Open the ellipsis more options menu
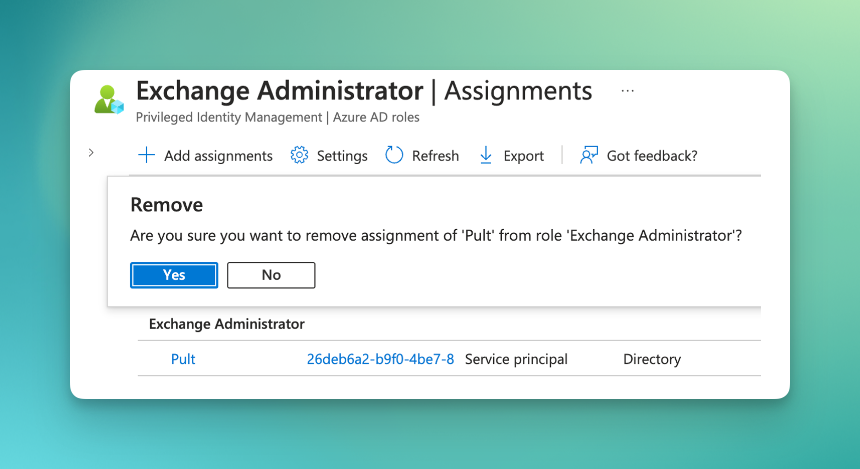 pyautogui.click(x=628, y=91)
